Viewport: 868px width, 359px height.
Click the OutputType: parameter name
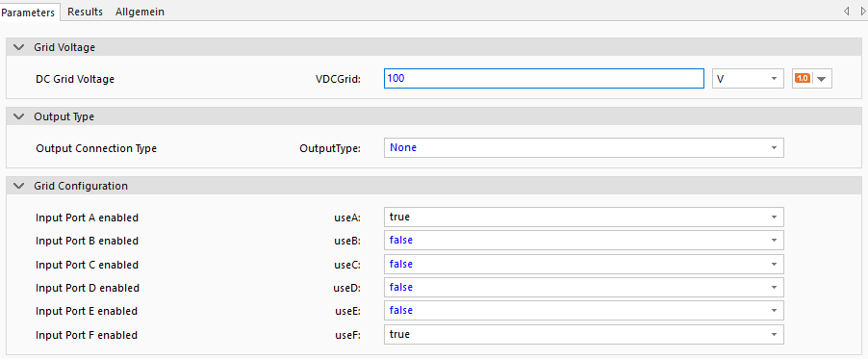(x=330, y=148)
